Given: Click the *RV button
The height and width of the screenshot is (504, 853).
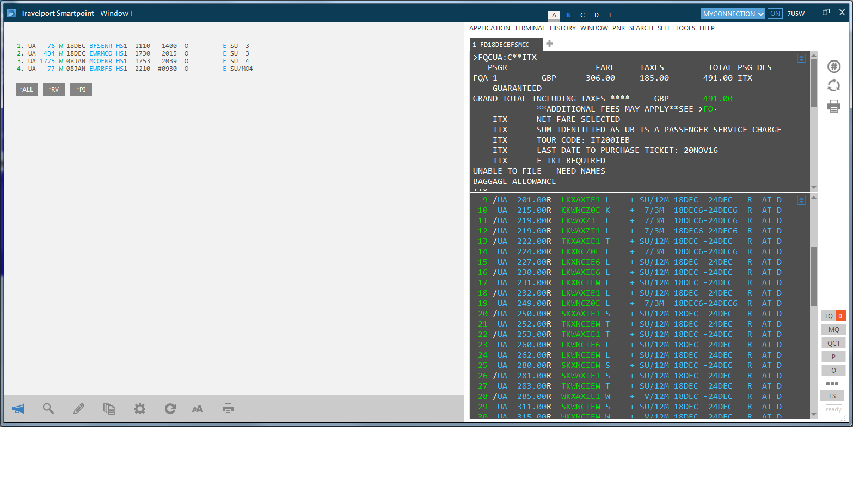Looking at the screenshot, I should pyautogui.click(x=54, y=90).
